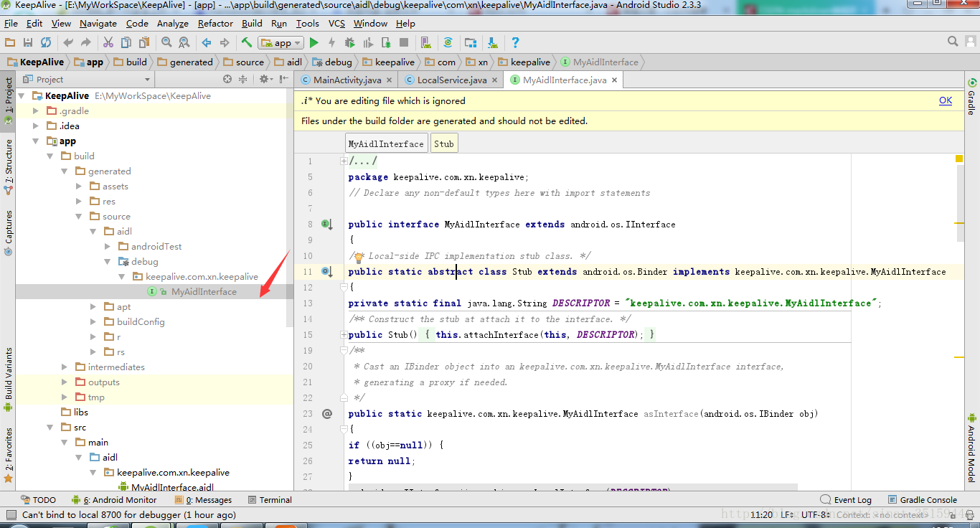The image size is (980, 528).
Task: Start Debug with the bug icon
Action: coord(350,43)
